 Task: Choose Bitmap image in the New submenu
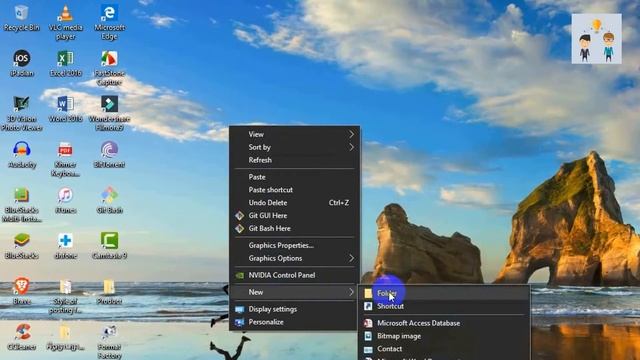coord(444,336)
